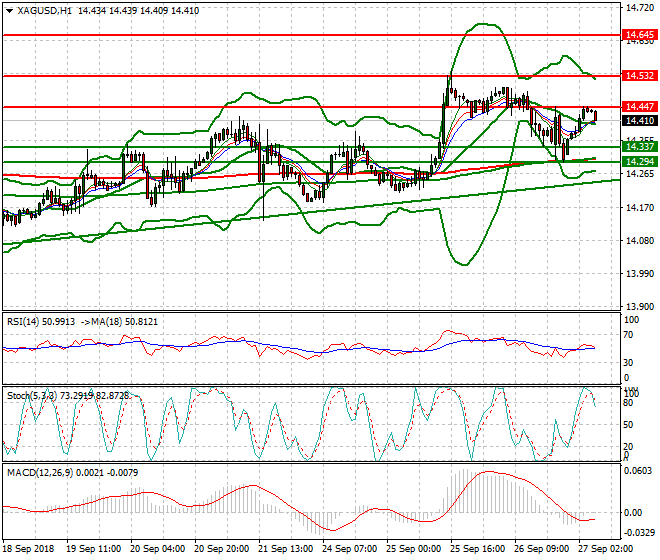Image resolution: width=660 pixels, height=560 pixels.
Task: Select the red 14.447 price level label
Action: [x=639, y=107]
